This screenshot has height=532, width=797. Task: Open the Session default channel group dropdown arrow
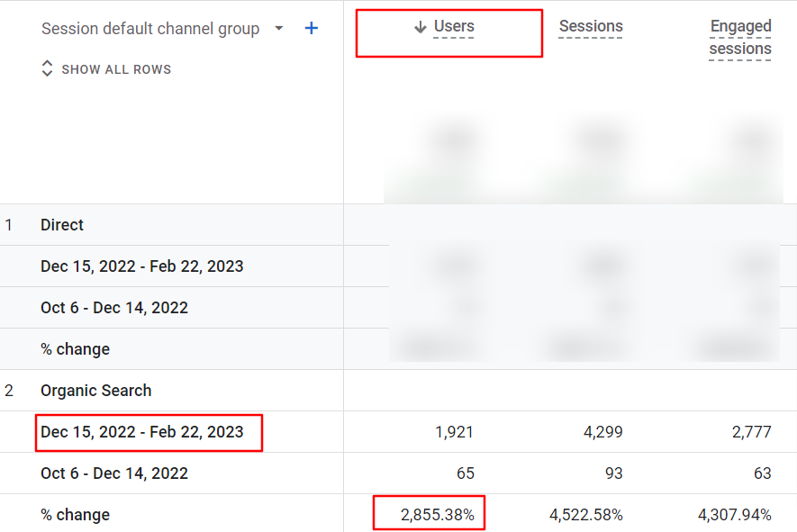279,29
